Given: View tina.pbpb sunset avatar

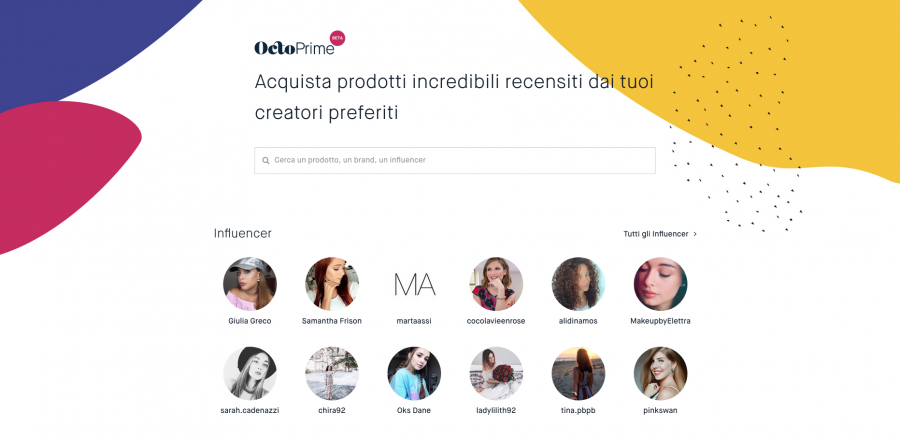Looking at the screenshot, I should (578, 373).
